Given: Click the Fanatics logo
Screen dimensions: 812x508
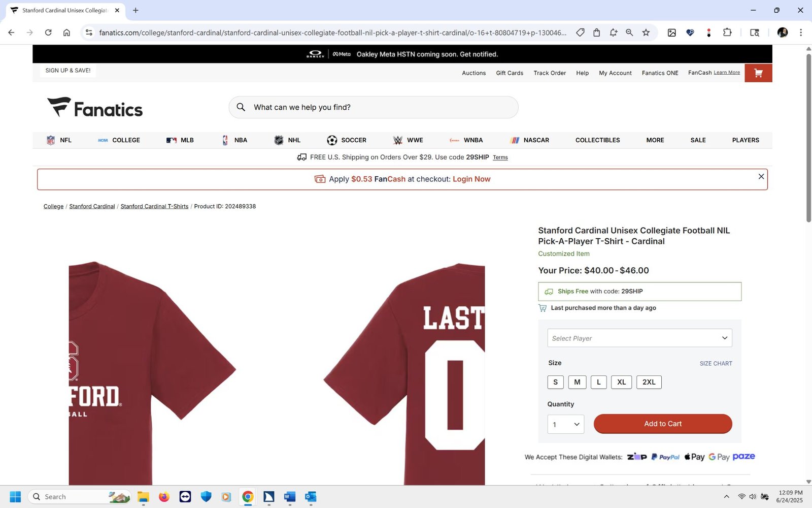Looking at the screenshot, I should pyautogui.click(x=95, y=107).
